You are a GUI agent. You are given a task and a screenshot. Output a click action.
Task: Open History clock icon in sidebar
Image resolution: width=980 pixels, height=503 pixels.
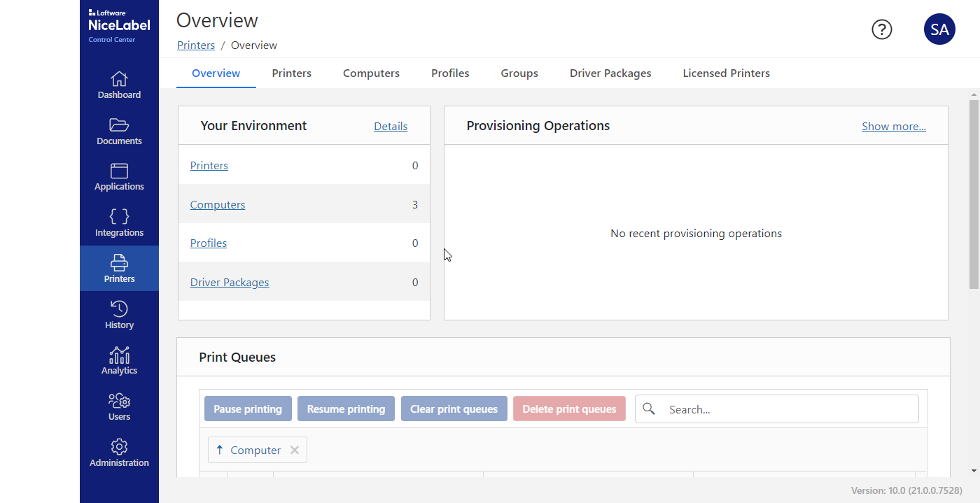click(x=119, y=309)
